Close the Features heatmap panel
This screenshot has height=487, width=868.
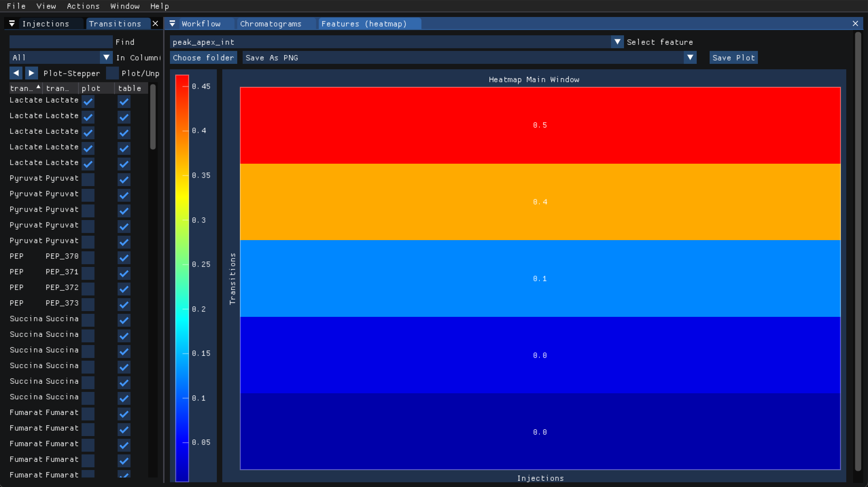[855, 23]
